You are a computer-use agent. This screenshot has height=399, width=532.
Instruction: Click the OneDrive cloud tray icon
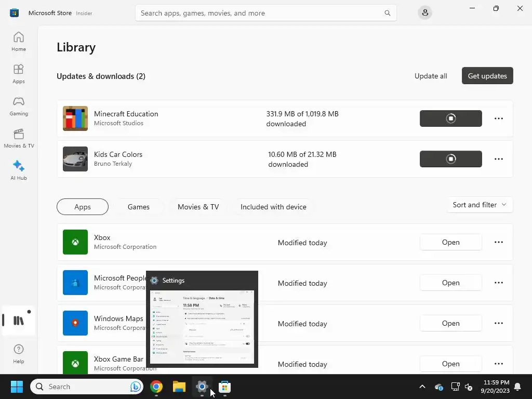tap(438, 387)
